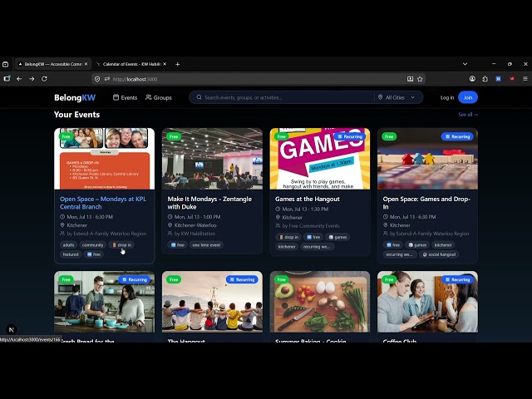Click by KW Habilitation organizer text
Screen dimensions: 532x399
point(195,234)
